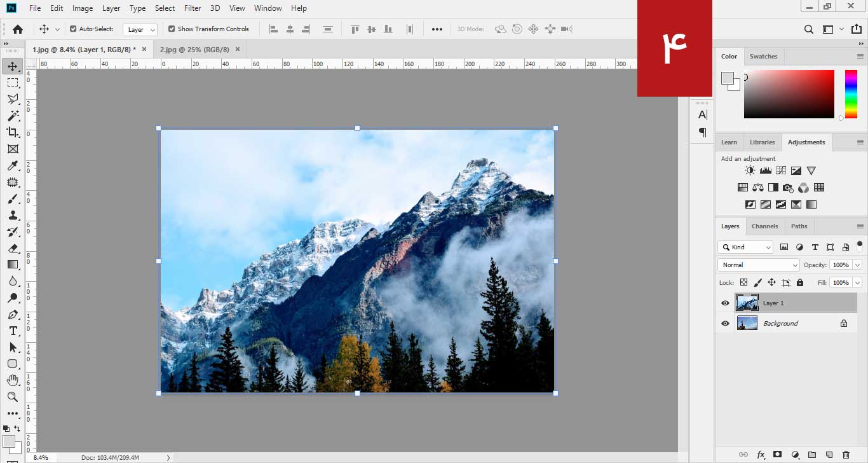The height and width of the screenshot is (463, 868).
Task: Switch to the Libraries tab
Action: (762, 142)
